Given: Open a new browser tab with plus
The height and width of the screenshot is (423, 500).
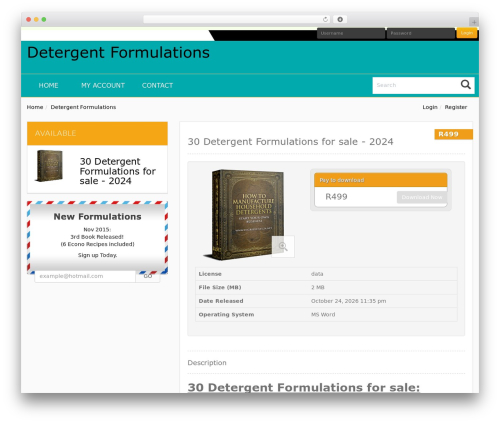Looking at the screenshot, I should (474, 22).
